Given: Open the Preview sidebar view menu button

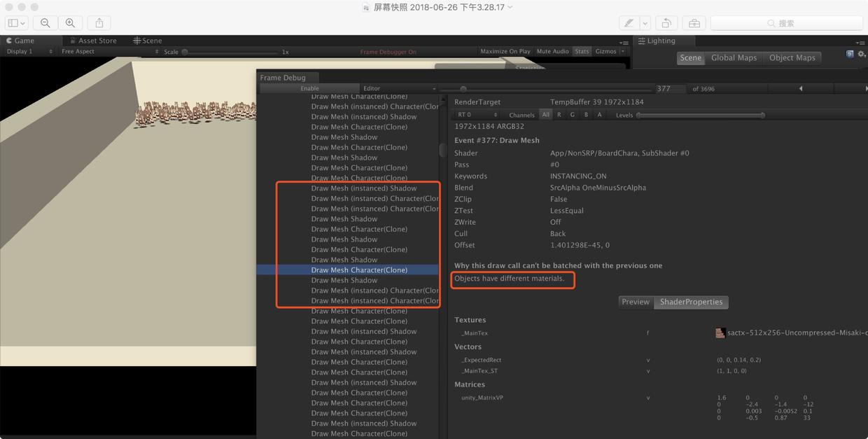Looking at the screenshot, I should tap(17, 23).
